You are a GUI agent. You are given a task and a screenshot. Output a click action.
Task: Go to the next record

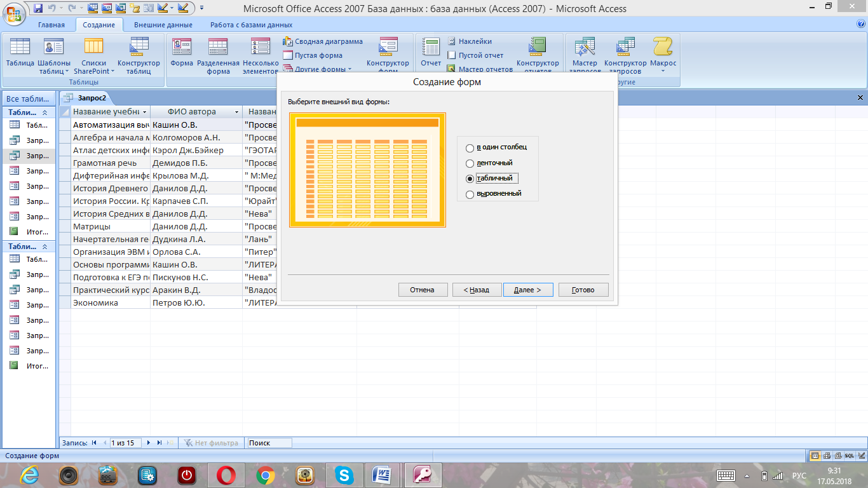pos(149,443)
